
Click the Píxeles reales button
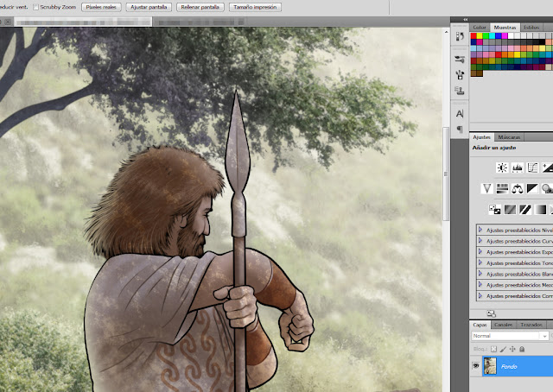101,7
